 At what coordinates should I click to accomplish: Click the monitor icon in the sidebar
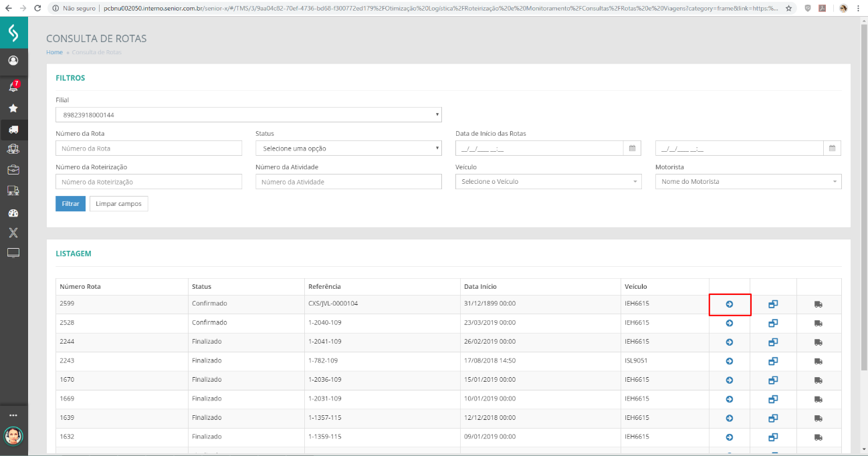(x=13, y=253)
